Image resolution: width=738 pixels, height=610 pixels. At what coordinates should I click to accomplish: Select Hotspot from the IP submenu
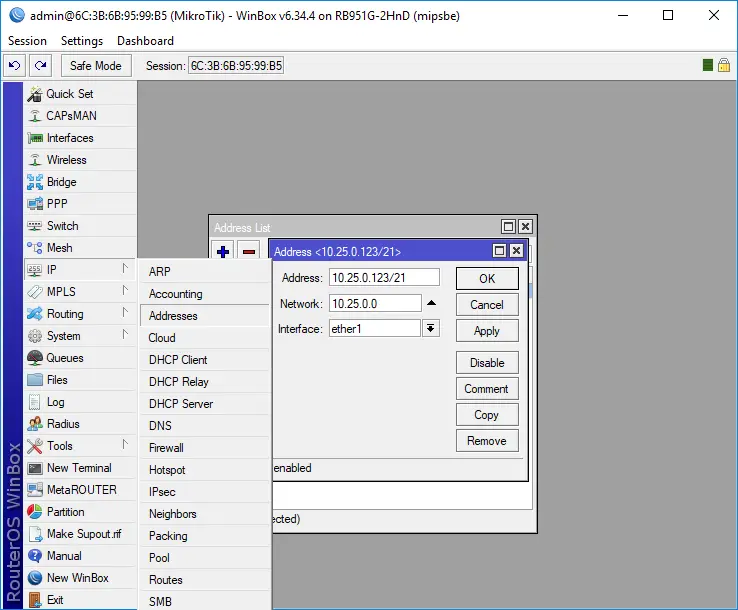[205, 470]
